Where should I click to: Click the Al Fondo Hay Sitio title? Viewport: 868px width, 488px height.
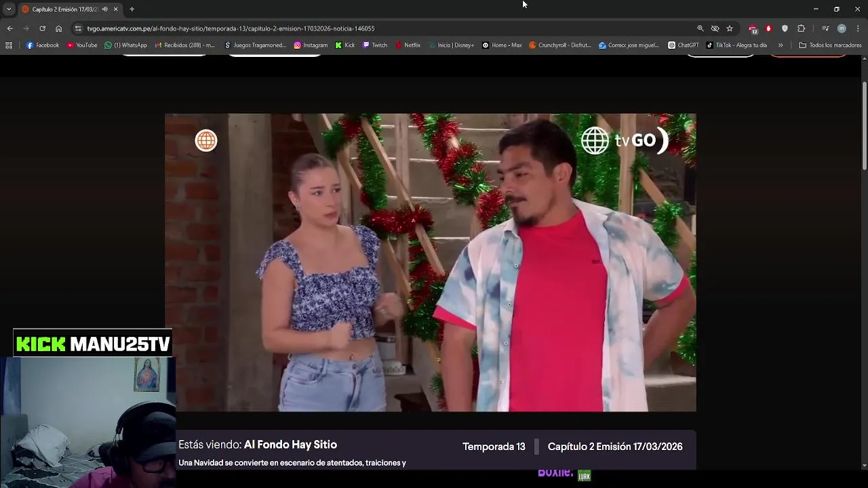(290, 445)
